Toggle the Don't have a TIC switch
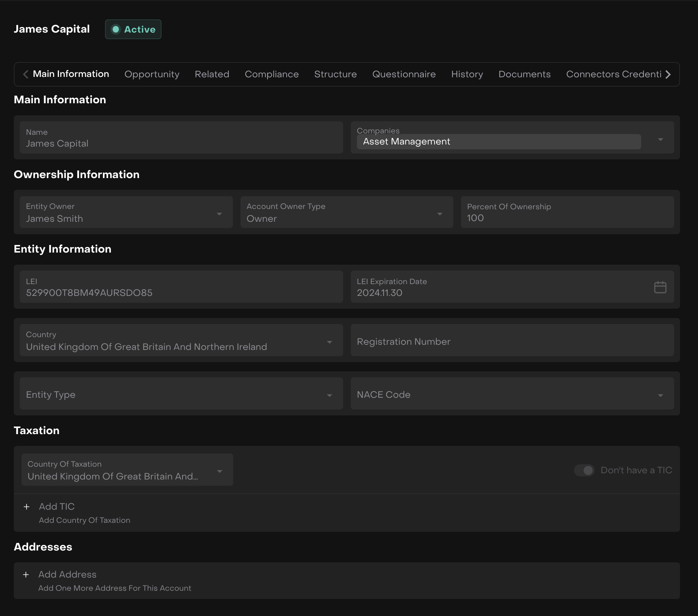Image resolution: width=698 pixels, height=616 pixels. coord(584,470)
